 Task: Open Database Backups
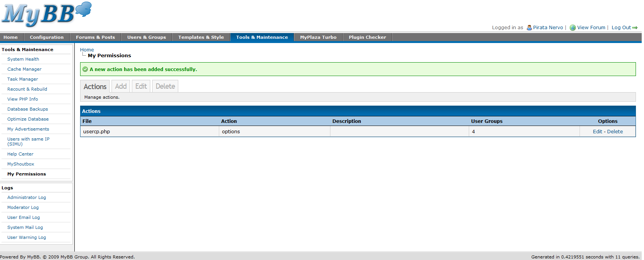(x=28, y=109)
